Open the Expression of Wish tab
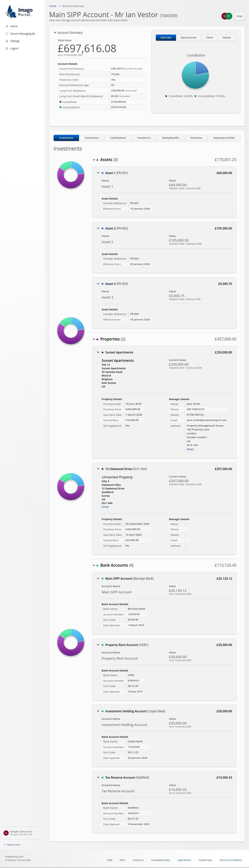This screenshot has height=868, width=249. 224,138
